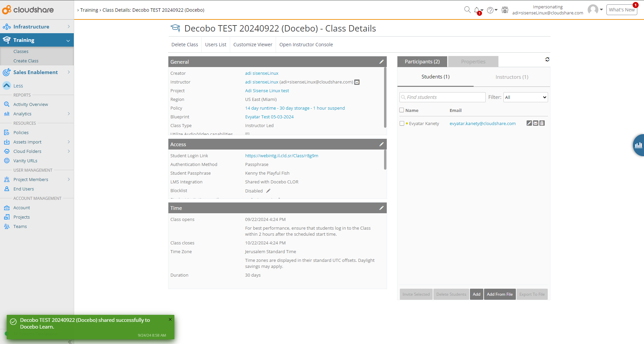Click the Find students search field
Viewport: 644px width, 344px height.
pyautogui.click(x=442, y=97)
